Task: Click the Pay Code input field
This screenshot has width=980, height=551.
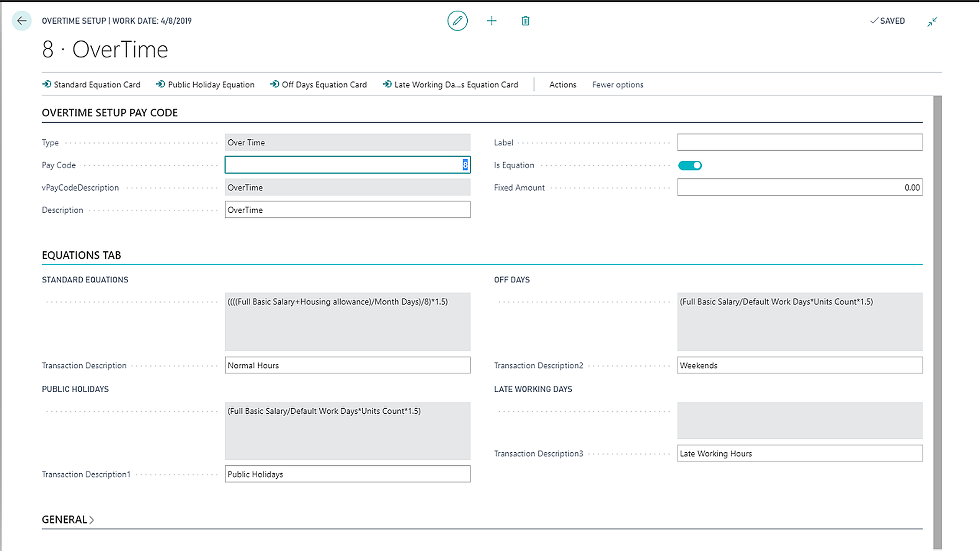Action: coord(348,165)
